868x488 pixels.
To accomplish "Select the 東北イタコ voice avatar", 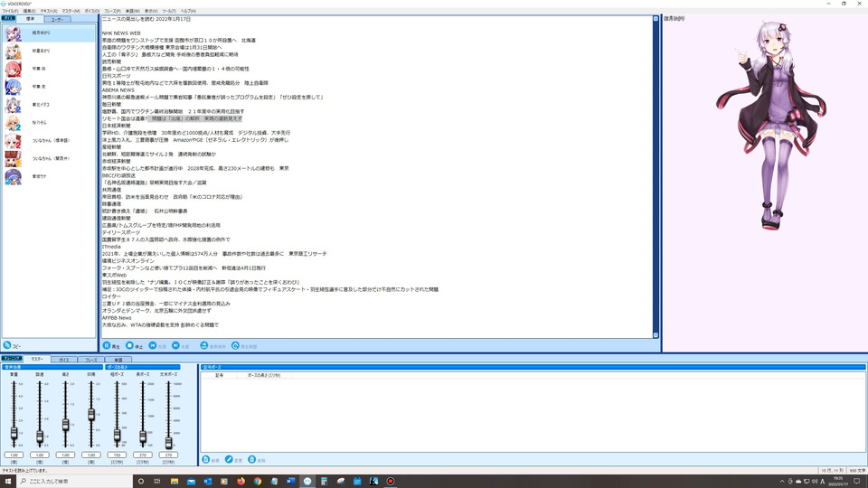I will coord(13,105).
